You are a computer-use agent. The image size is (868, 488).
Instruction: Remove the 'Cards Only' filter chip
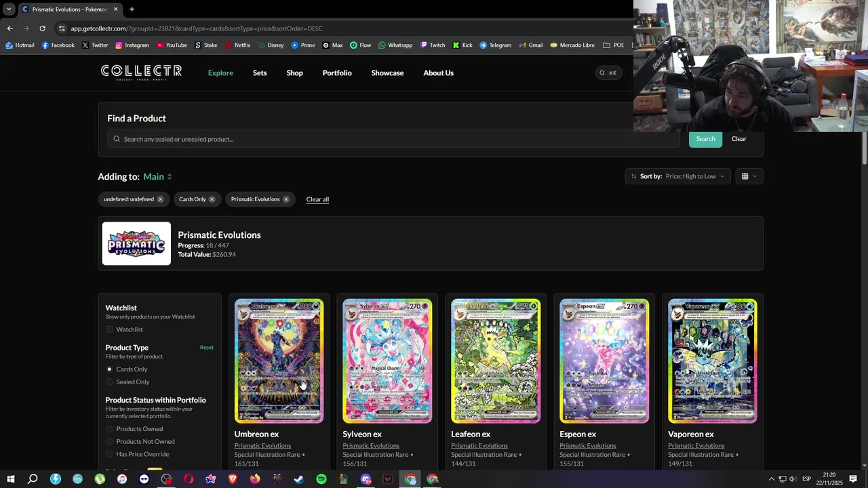pyautogui.click(x=212, y=199)
